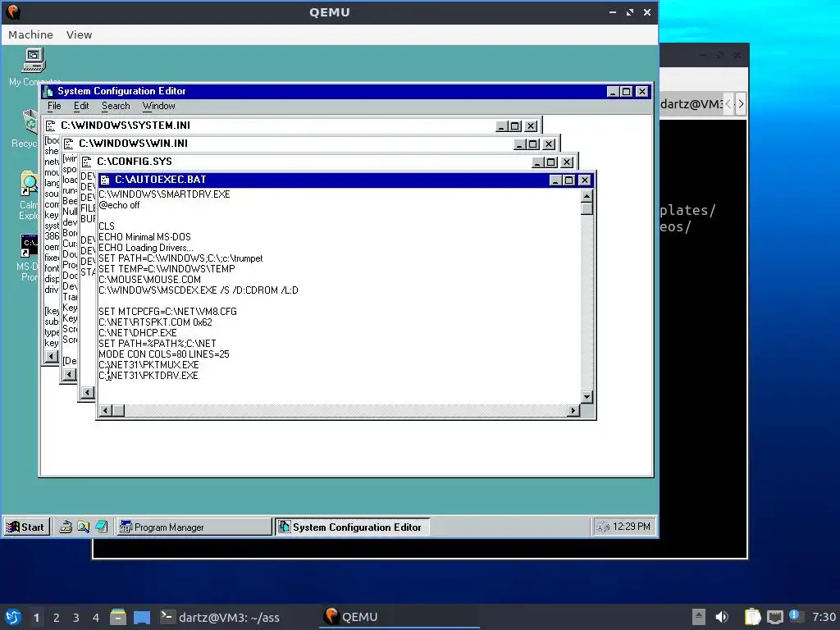Click the WIN.INI document icon
The height and width of the screenshot is (630, 840).
(69, 144)
